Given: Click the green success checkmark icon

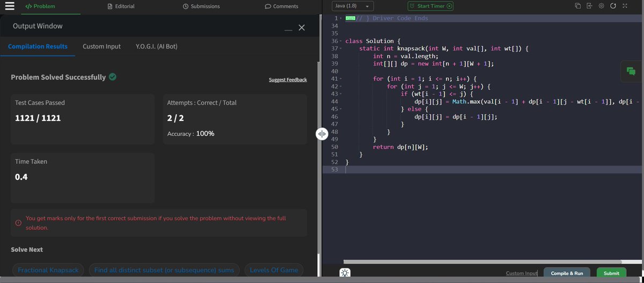Looking at the screenshot, I should (x=113, y=77).
